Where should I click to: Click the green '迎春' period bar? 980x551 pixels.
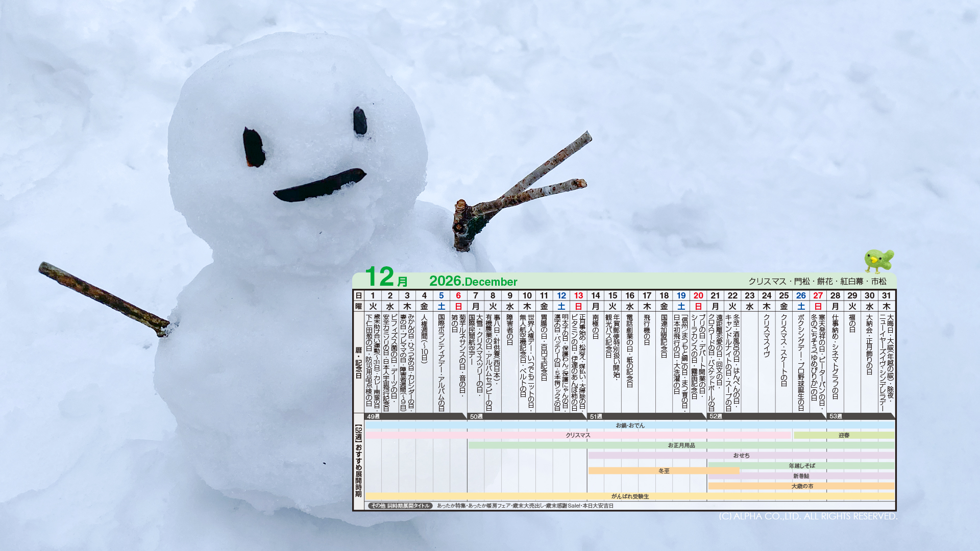(x=844, y=435)
